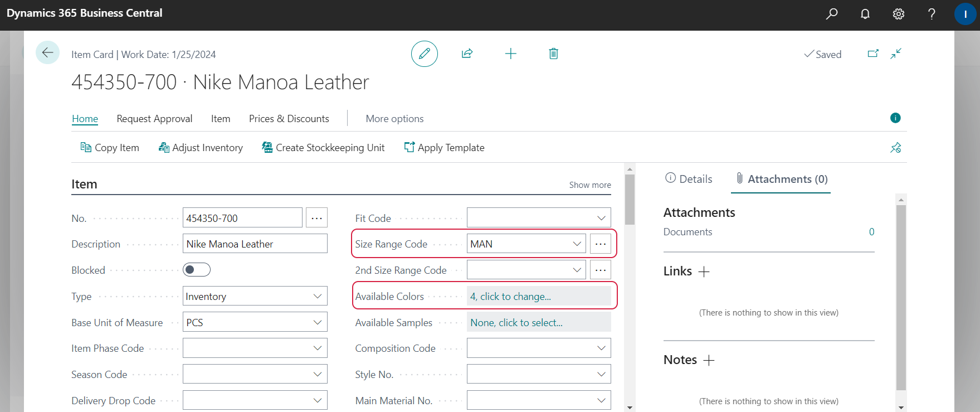The width and height of the screenshot is (980, 412).
Task: Open 2nd Size Range Code ellipsis button
Action: [x=600, y=270]
